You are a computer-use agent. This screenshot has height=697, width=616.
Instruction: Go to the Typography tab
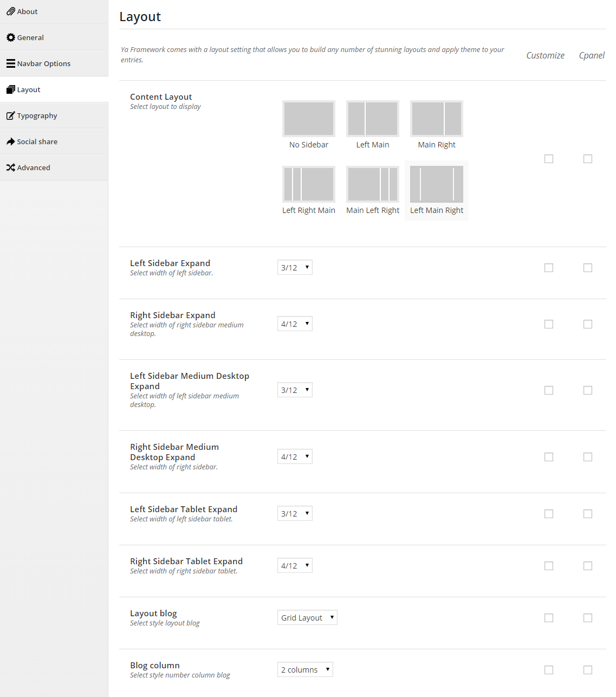pyautogui.click(x=54, y=115)
